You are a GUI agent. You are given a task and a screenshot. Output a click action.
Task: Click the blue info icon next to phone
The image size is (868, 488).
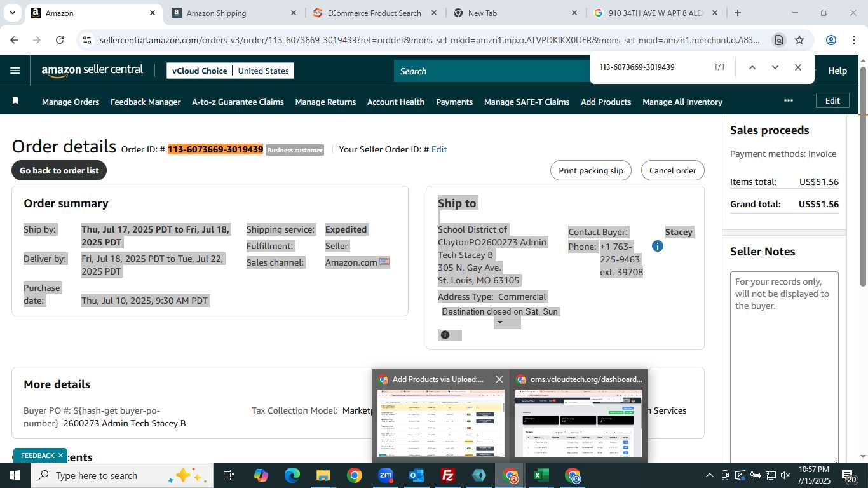click(x=658, y=246)
